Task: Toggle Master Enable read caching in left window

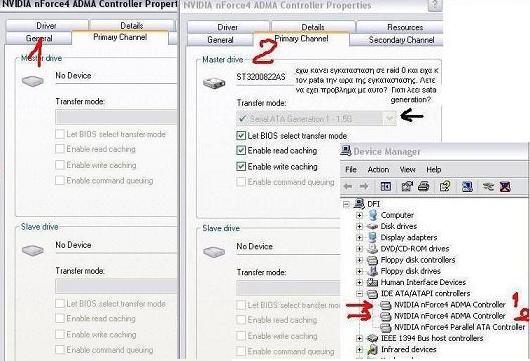Action: click(60, 149)
